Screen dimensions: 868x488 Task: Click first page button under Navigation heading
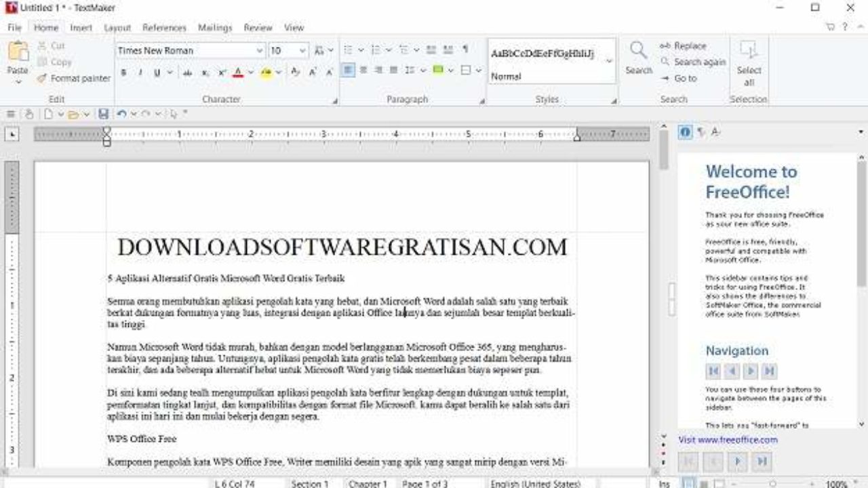[713, 371]
